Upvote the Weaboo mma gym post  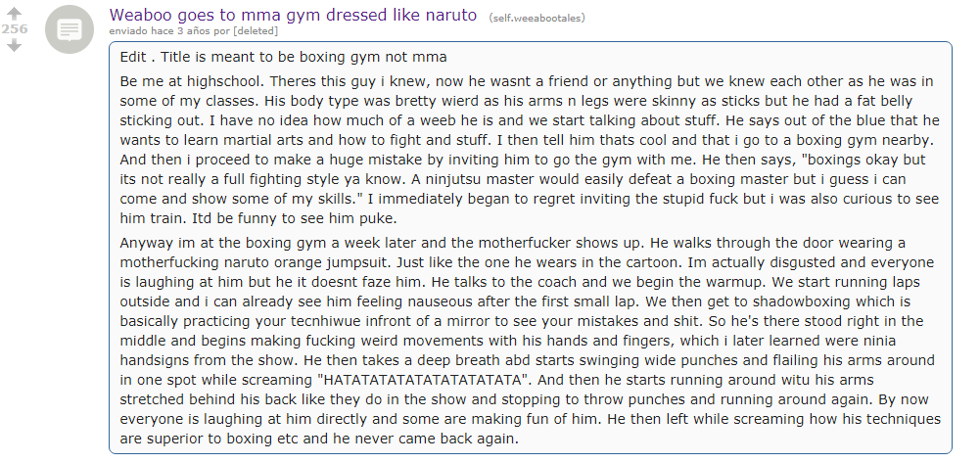14,13
